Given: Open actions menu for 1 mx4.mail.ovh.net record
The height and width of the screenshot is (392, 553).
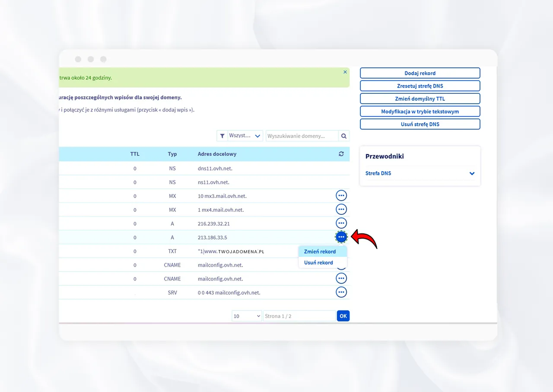Looking at the screenshot, I should pos(341,210).
